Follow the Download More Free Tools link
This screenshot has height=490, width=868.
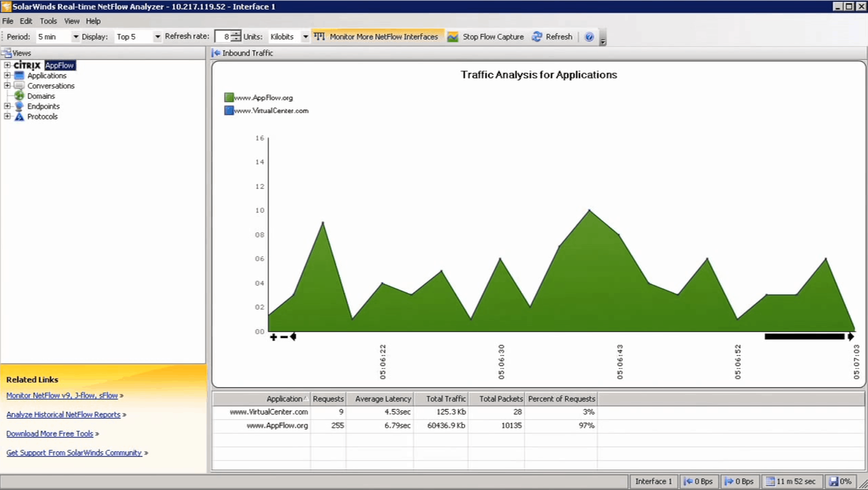pyautogui.click(x=49, y=433)
